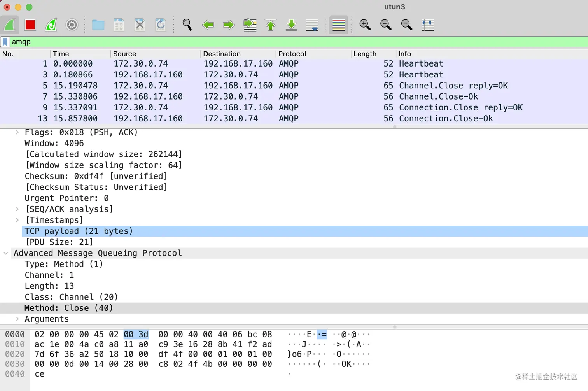Toggle auto-scroll during live capture

point(312,25)
